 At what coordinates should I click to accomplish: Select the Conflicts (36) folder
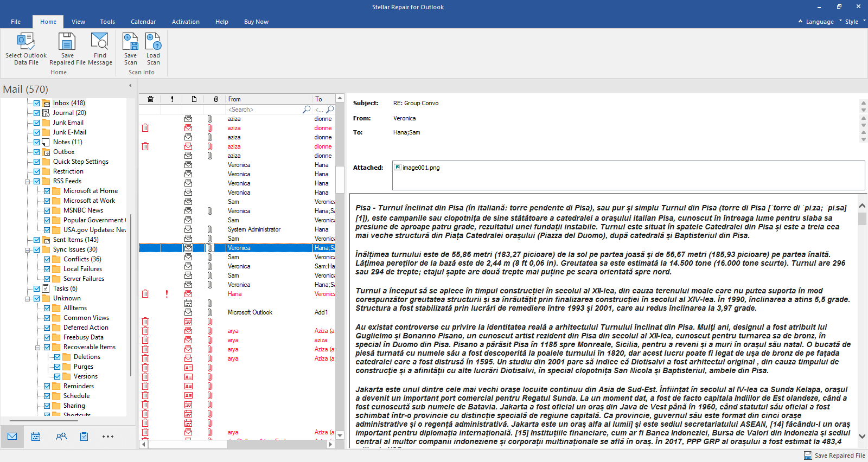(82, 259)
